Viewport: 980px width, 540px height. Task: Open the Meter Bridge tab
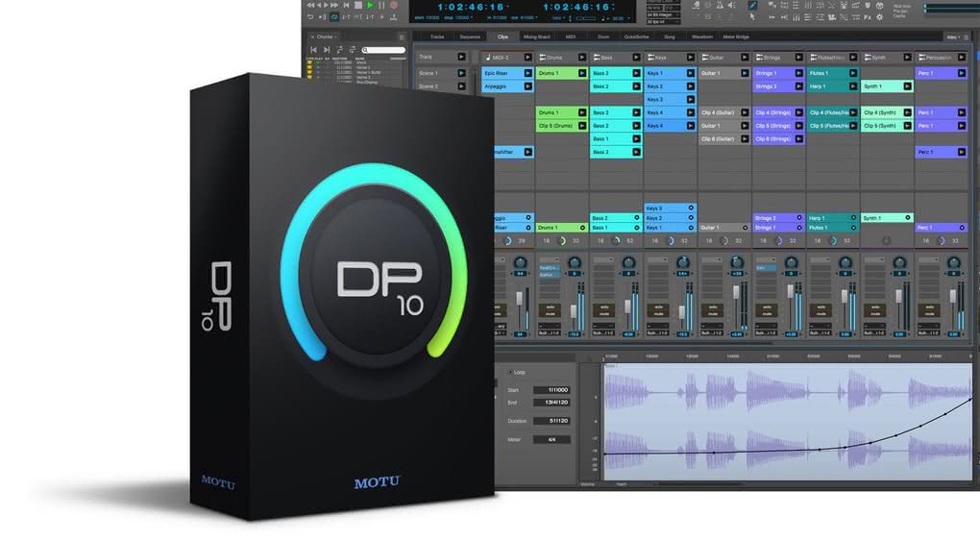736,37
